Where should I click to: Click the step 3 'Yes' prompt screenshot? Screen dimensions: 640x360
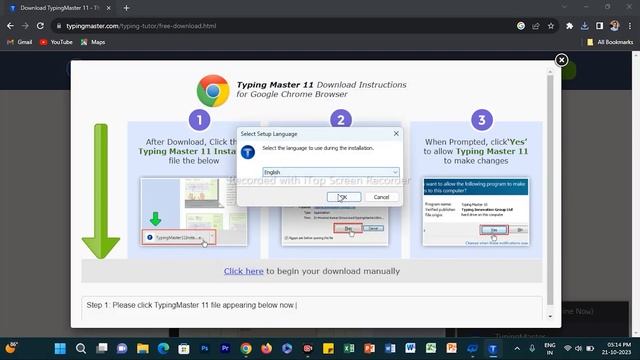point(476,211)
